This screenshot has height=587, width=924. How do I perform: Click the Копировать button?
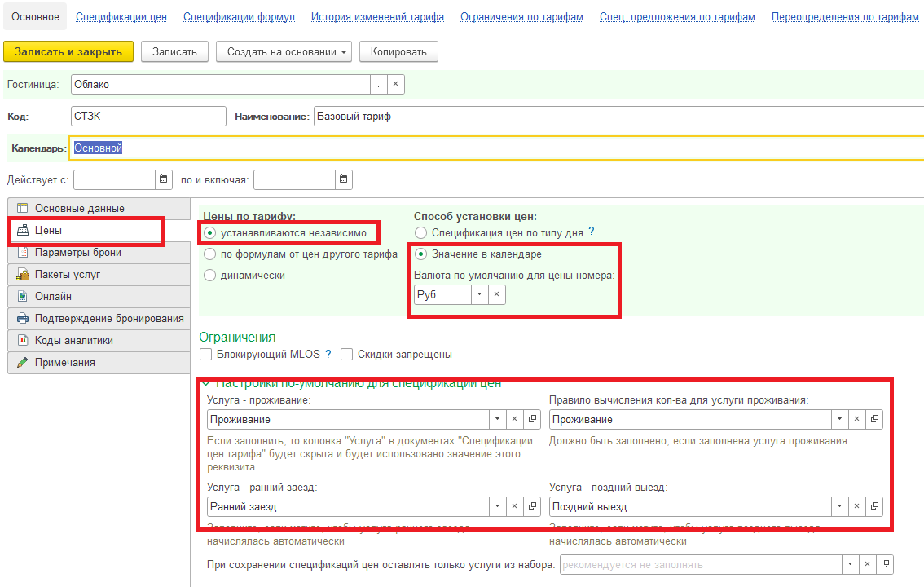point(398,52)
